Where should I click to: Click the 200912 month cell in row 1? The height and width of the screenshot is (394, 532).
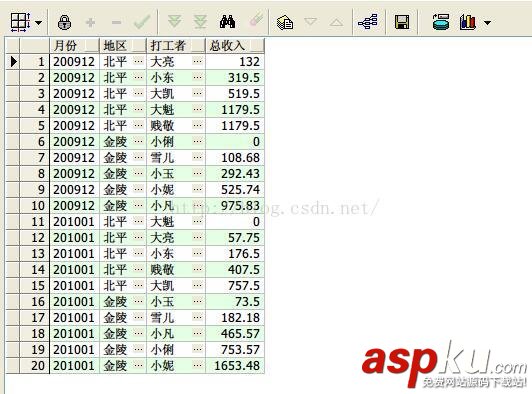coord(75,61)
